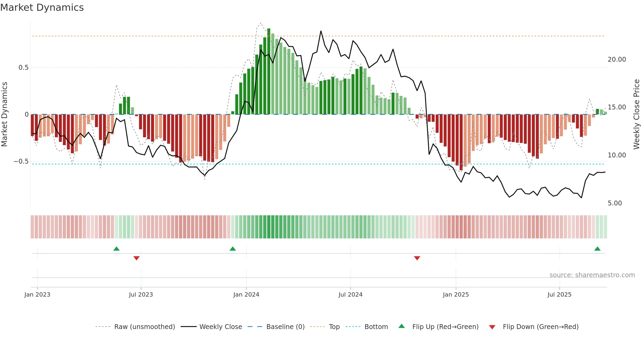
Task: Click the Jul 2023 axis label
Action: click(x=141, y=294)
